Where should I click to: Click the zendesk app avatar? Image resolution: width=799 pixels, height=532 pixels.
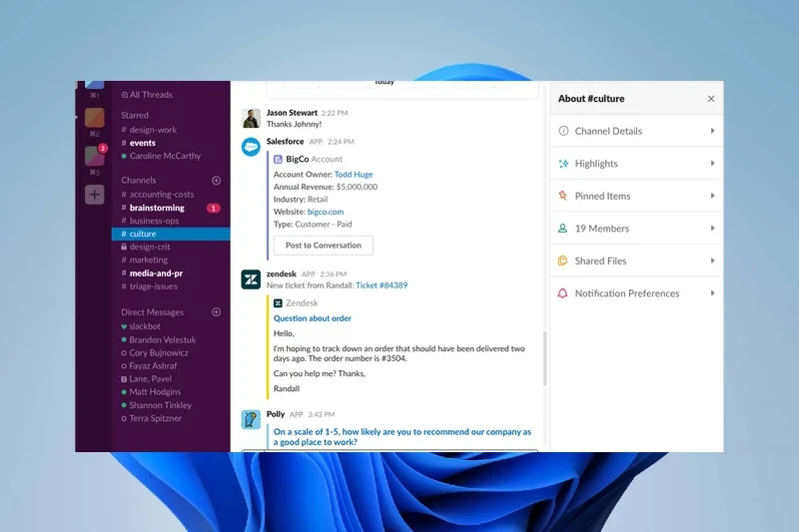point(251,279)
